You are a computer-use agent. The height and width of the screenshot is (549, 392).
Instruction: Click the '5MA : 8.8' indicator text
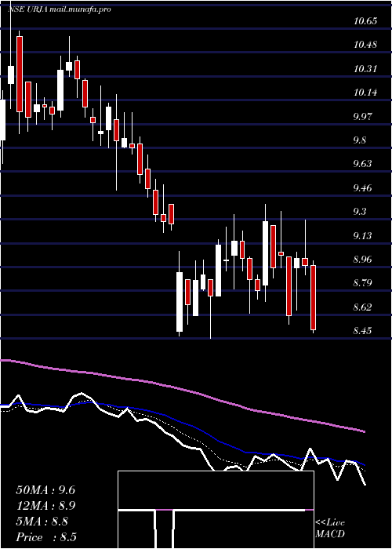point(42,522)
